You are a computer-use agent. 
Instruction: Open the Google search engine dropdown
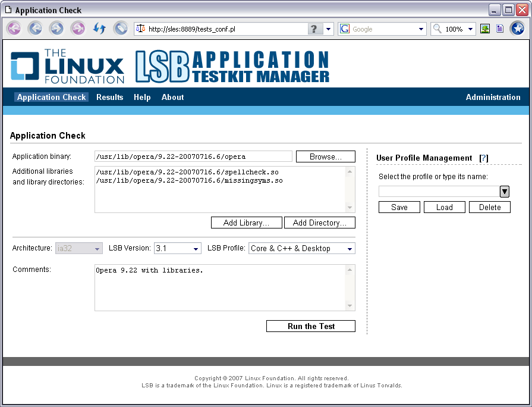(421, 29)
